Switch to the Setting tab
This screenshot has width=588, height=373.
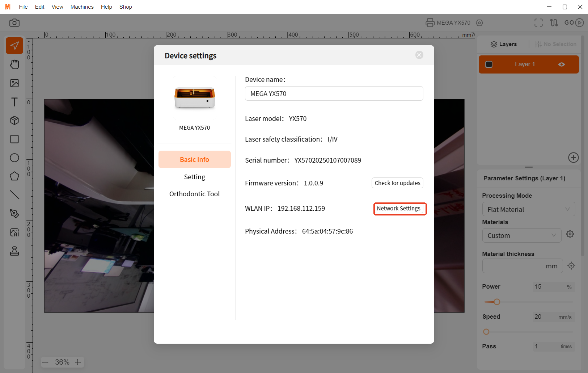tap(194, 177)
